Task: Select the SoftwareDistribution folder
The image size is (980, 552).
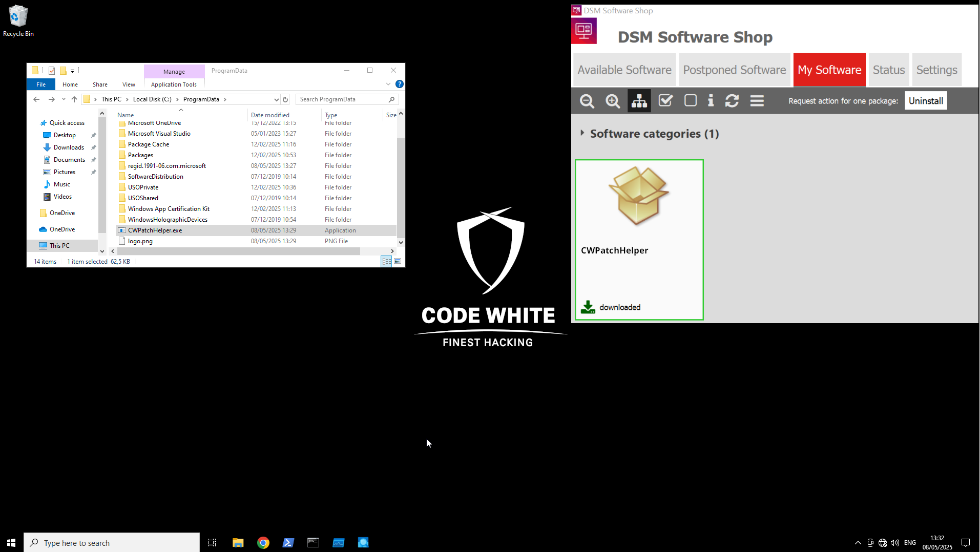Action: (x=256, y=177)
